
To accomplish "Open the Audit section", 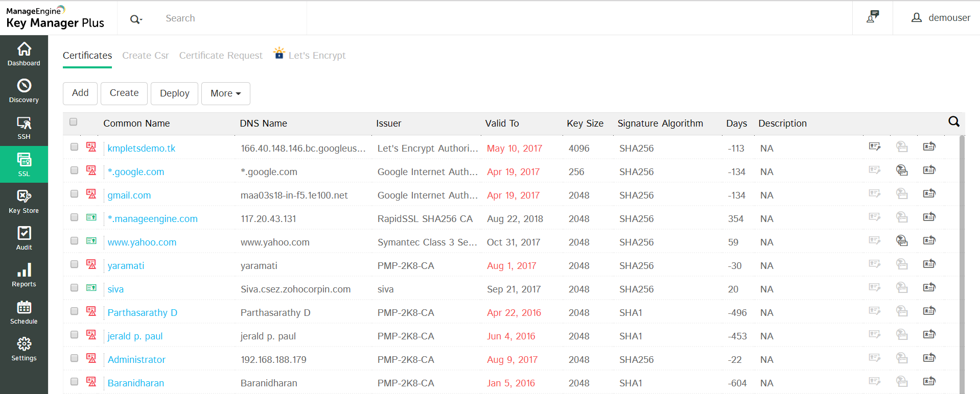I will pyautogui.click(x=24, y=238).
